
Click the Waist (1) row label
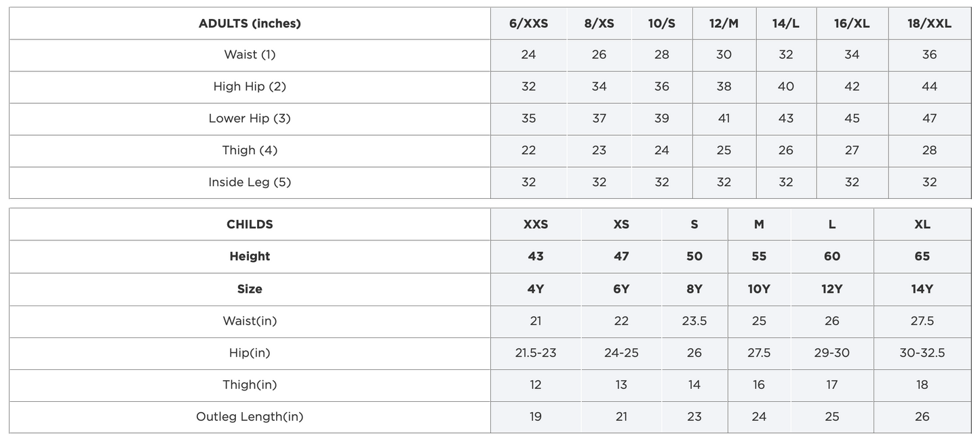click(x=250, y=54)
